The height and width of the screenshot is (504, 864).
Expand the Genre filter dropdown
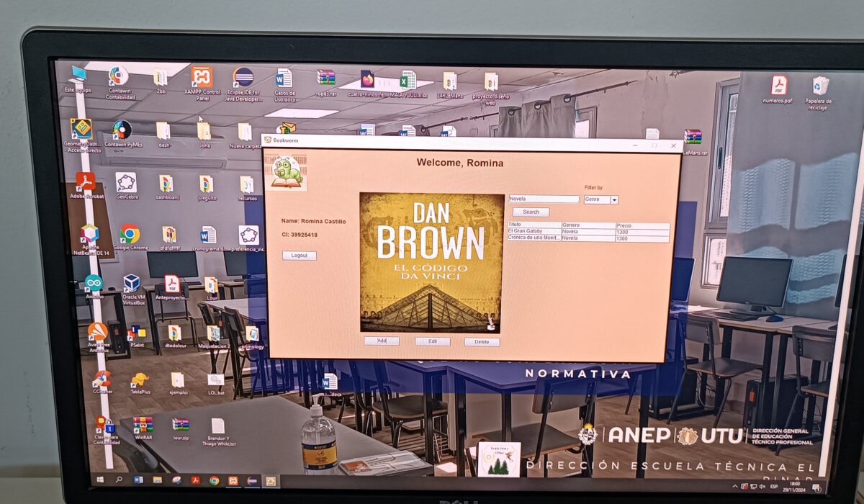coord(614,199)
